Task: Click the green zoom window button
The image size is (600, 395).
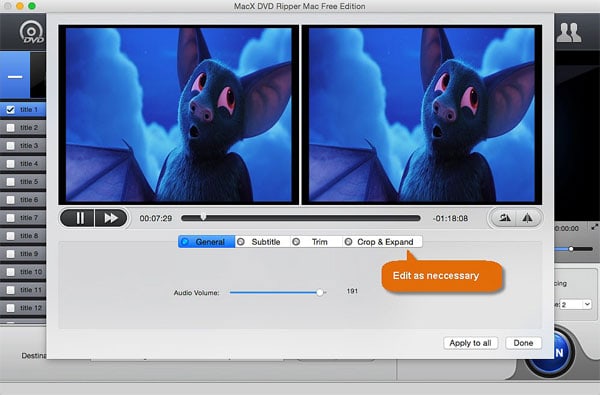Action: (32, 6)
